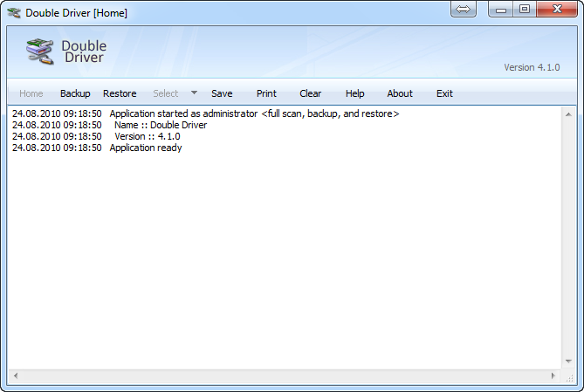Click the Double Driver logo icon
Image resolution: width=584 pixels, height=392 pixels.
click(x=40, y=52)
